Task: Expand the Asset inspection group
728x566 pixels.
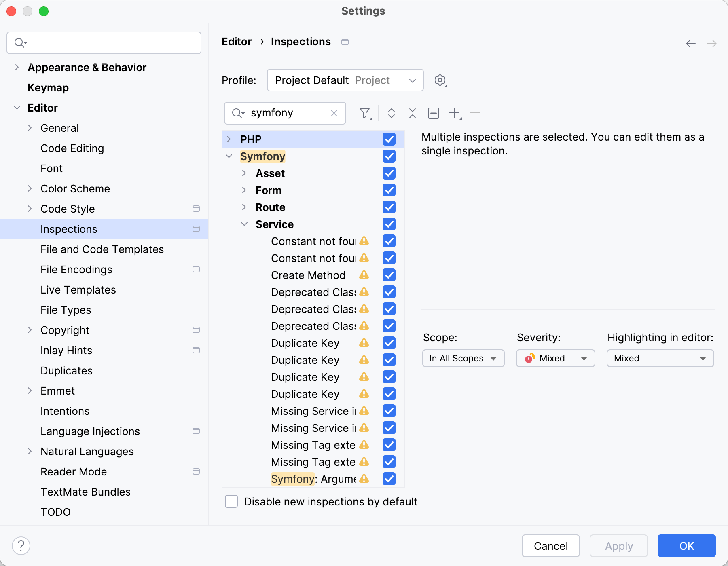Action: pos(244,173)
